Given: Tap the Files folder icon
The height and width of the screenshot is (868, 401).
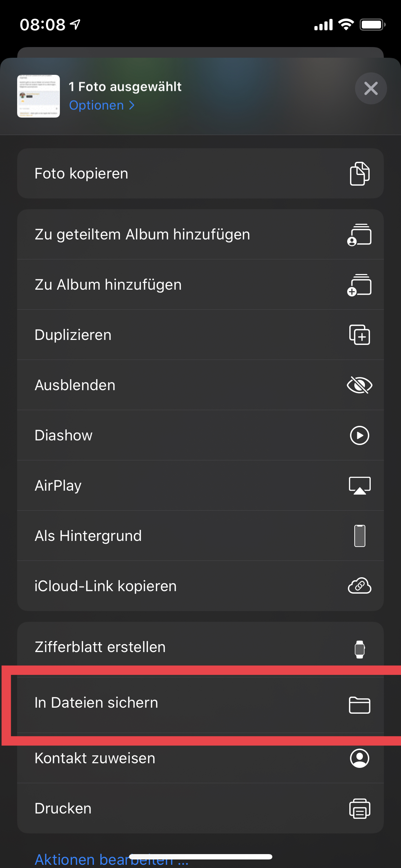Looking at the screenshot, I should point(359,705).
